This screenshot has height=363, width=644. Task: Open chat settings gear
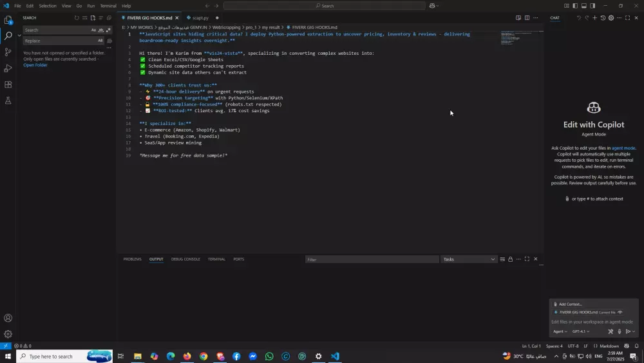coord(611,18)
